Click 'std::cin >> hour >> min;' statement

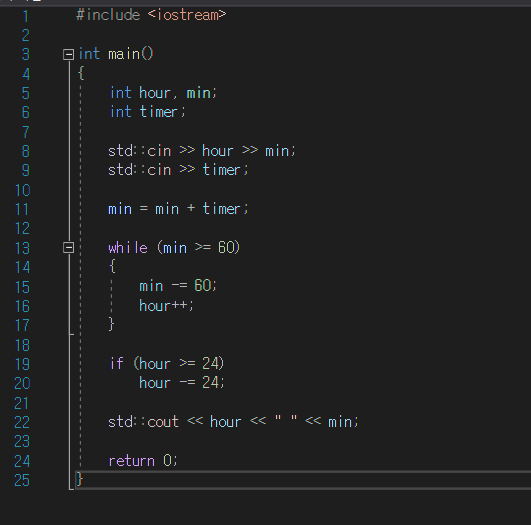coord(202,151)
